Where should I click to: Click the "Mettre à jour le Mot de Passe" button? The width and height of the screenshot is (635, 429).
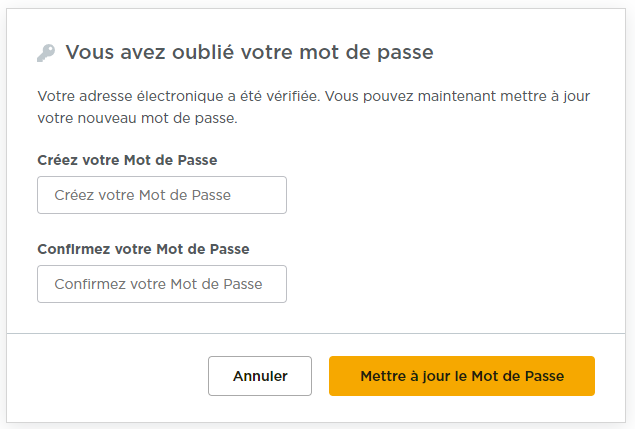click(462, 376)
